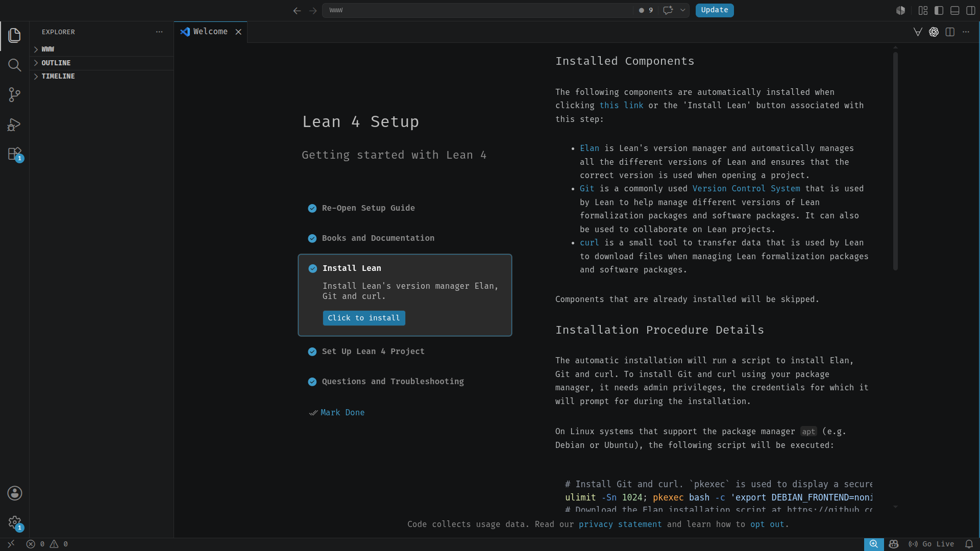This screenshot has height=551, width=980.
Task: Expand the Set Up Lean 4 Project step
Action: (x=373, y=352)
